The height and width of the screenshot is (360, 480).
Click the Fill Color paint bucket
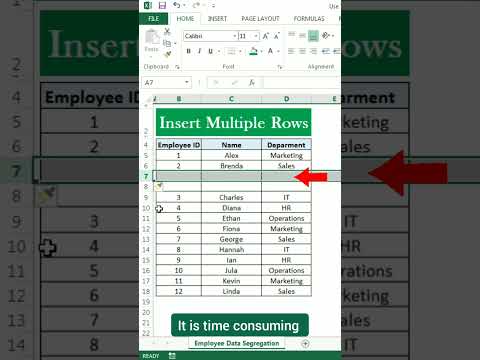(253, 51)
